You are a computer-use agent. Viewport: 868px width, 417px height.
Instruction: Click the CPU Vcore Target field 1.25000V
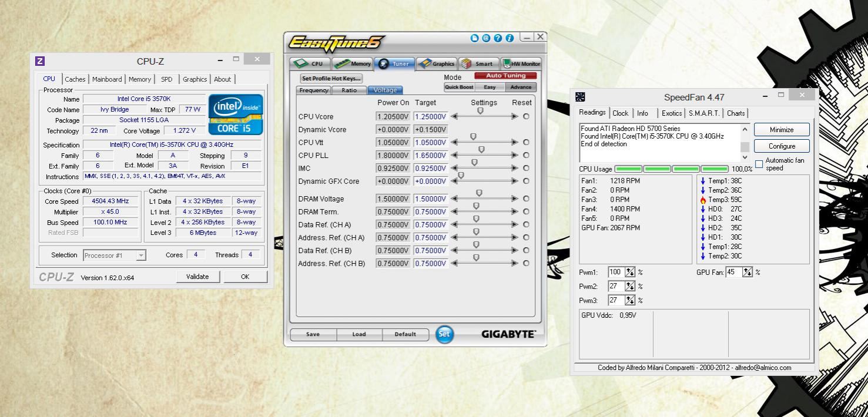(x=431, y=116)
